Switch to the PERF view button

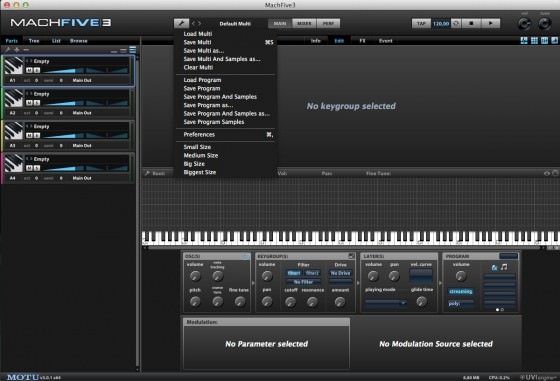click(328, 24)
